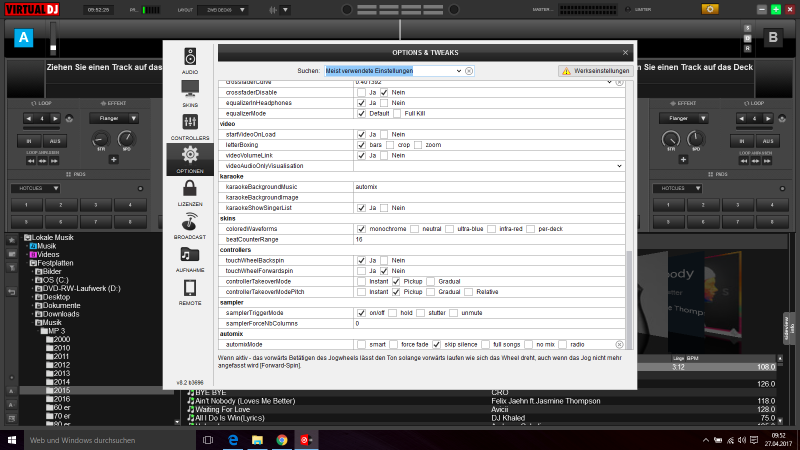Select the Downloads folder in tree
Viewport: 800px width, 450px height.
point(61,314)
